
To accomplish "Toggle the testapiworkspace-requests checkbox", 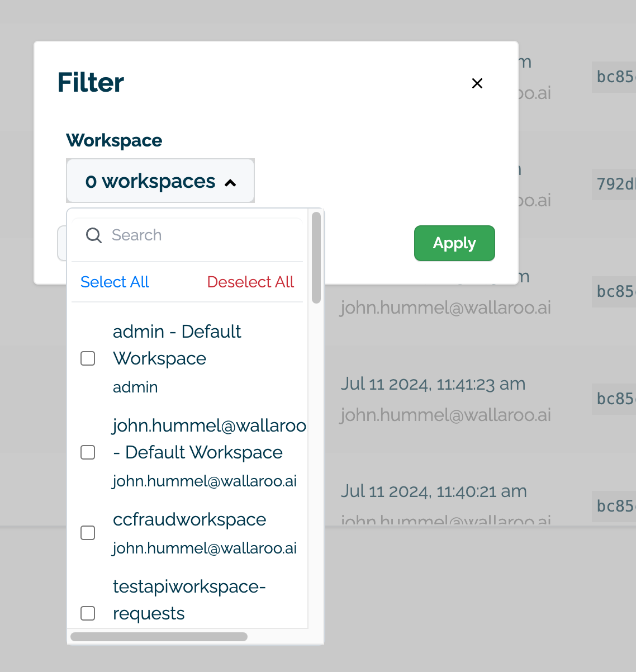I will tap(88, 613).
